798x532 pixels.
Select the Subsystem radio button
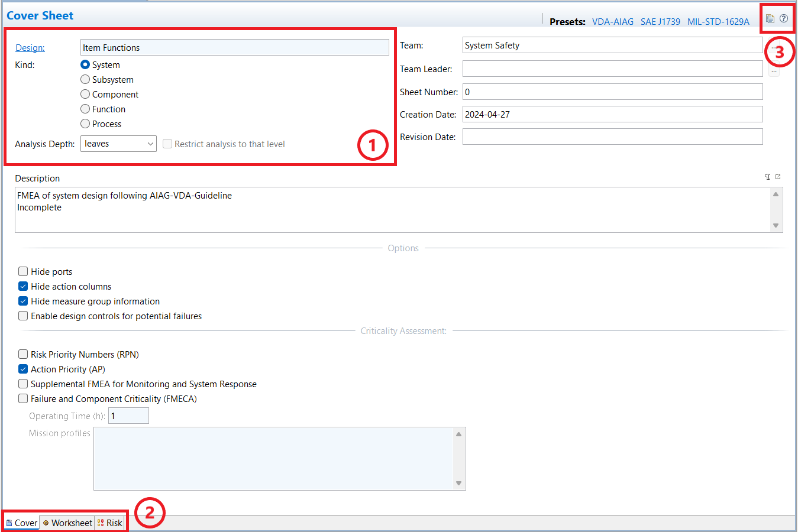[85, 80]
